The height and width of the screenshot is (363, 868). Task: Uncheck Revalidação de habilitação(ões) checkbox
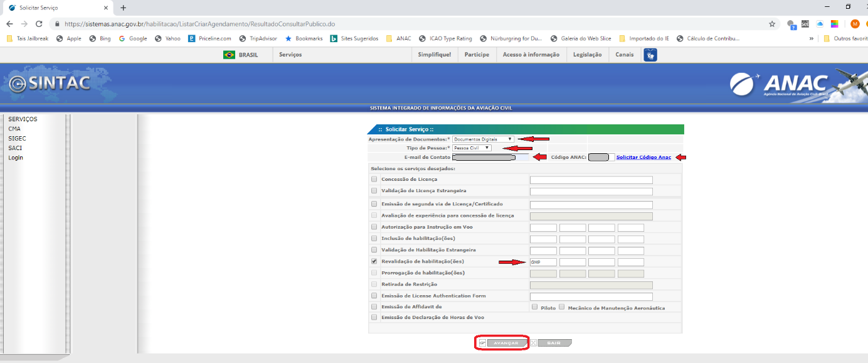click(374, 261)
